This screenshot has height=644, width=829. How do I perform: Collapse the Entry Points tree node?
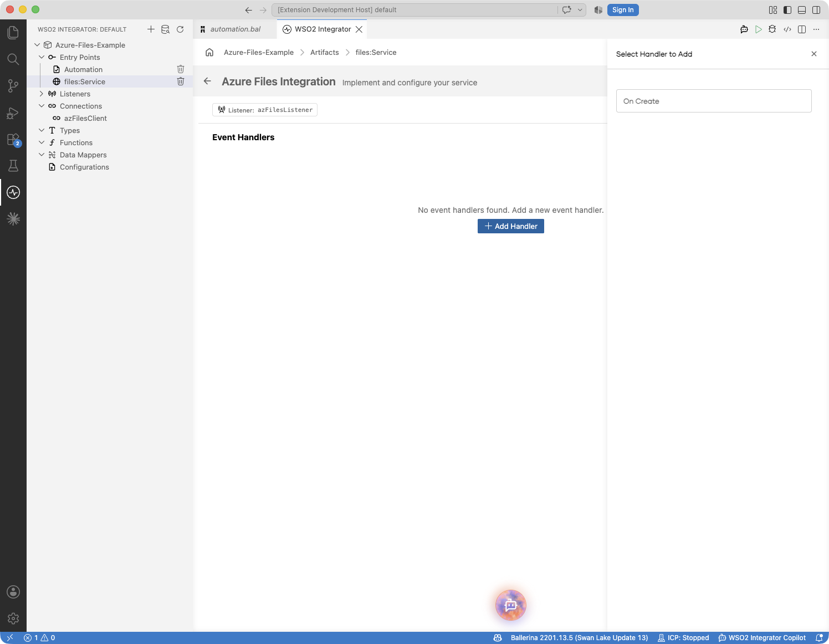[42, 57]
